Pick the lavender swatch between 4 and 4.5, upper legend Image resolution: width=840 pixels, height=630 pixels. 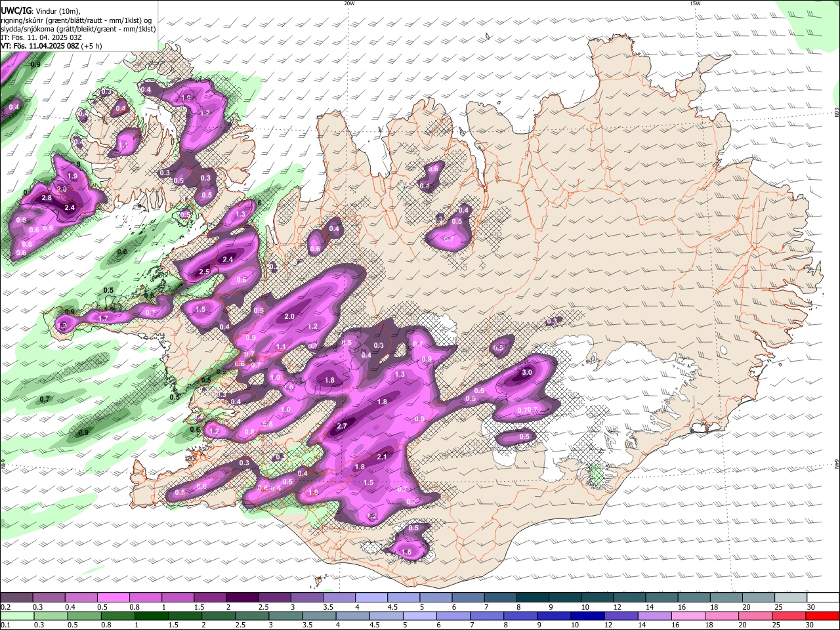[371, 598]
